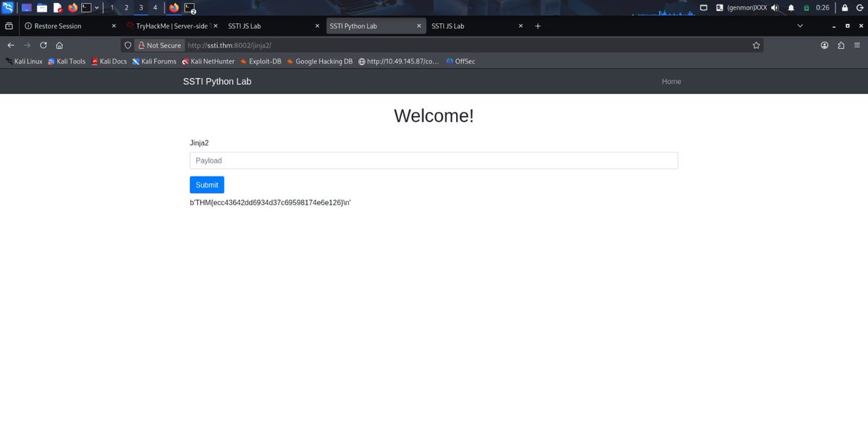Open the Kali Tools bookmark
The height and width of the screenshot is (427, 868).
tap(67, 62)
